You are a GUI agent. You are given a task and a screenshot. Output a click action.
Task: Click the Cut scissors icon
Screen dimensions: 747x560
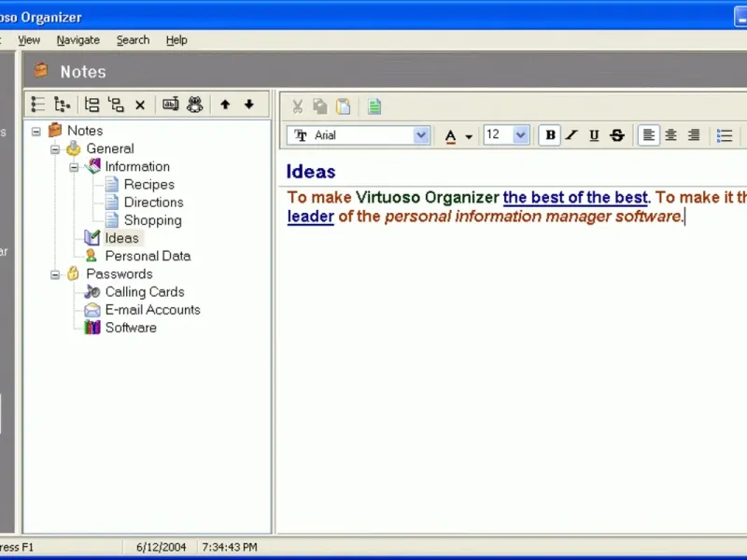pyautogui.click(x=298, y=106)
